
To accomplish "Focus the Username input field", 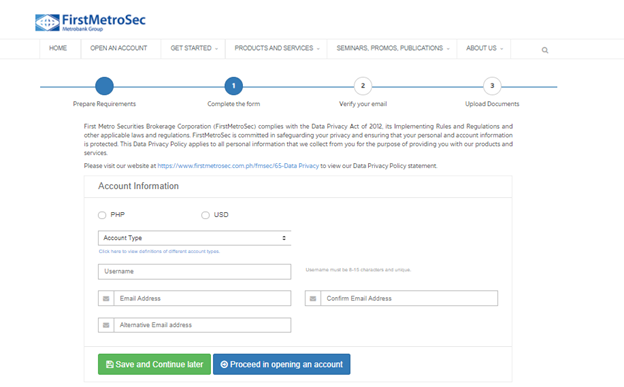I will [x=195, y=272].
